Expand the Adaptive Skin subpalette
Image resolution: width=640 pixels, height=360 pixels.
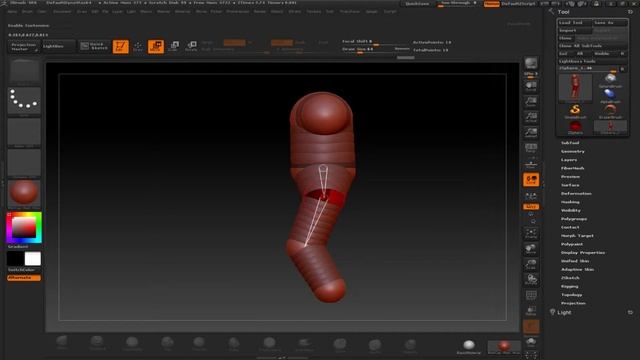tap(578, 269)
